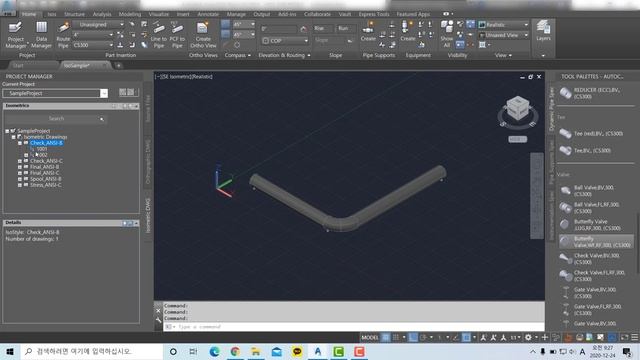This screenshot has width=640, height=360.
Task: Click the Windows taskbar search box
Action: point(92,351)
